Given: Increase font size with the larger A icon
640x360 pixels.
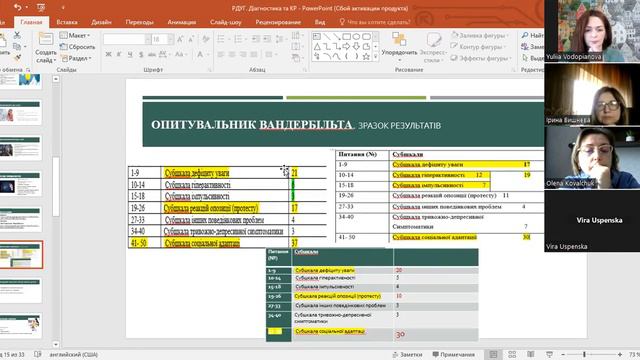Looking at the screenshot, I should (x=180, y=39).
